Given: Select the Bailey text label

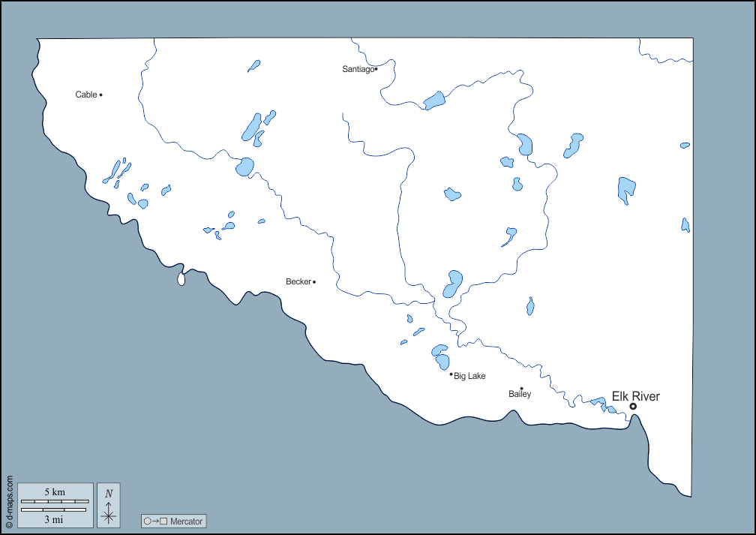Looking at the screenshot, I should (520, 395).
